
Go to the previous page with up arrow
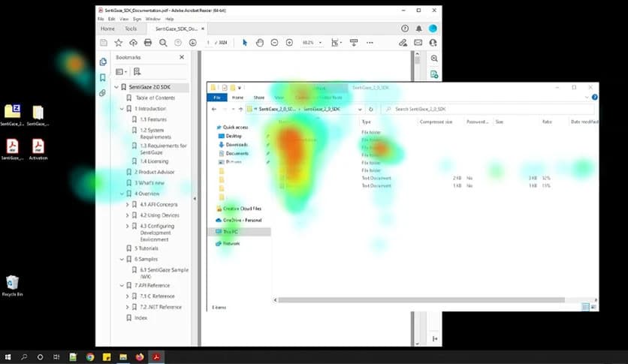178,42
